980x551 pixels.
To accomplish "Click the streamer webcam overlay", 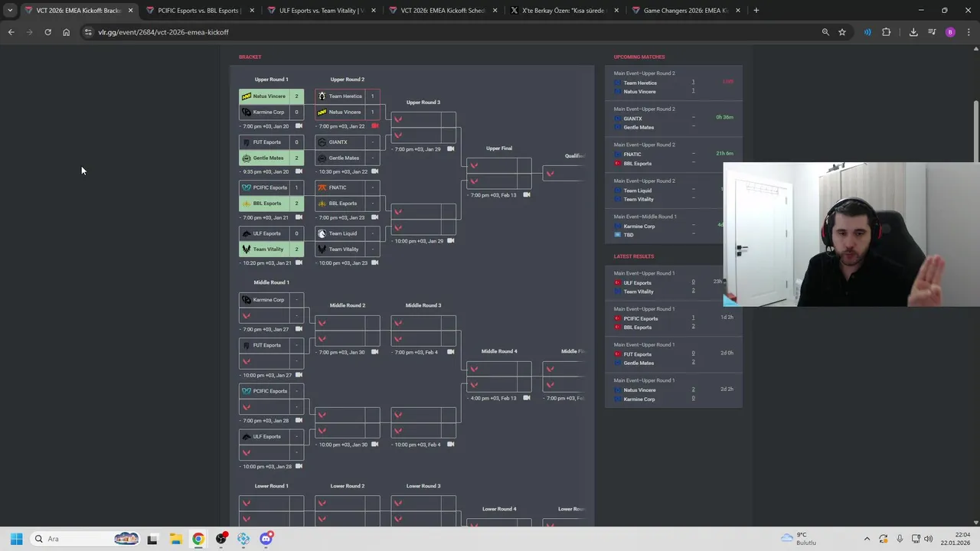I will pos(851,234).
